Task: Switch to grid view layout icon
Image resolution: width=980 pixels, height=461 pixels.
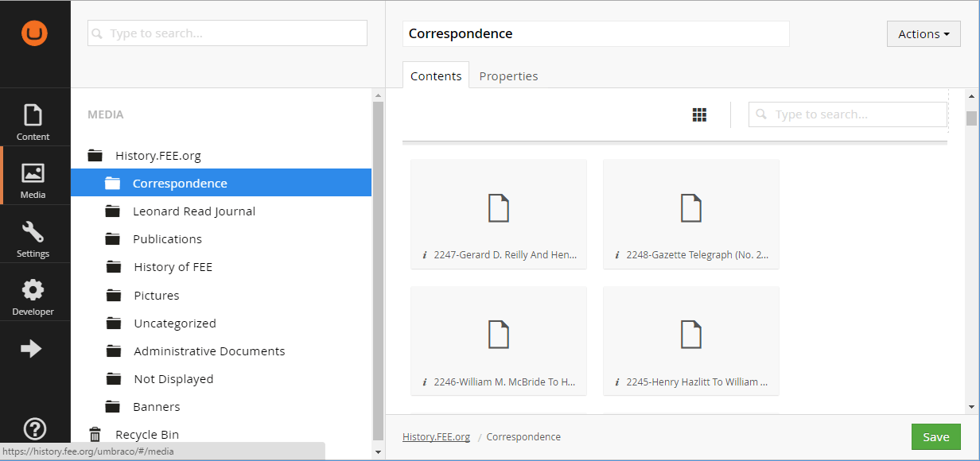Action: click(x=699, y=115)
